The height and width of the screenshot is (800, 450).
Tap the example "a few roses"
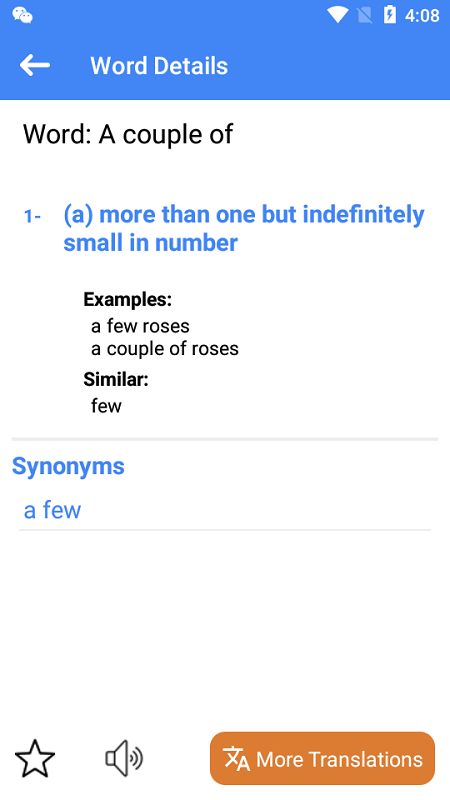140,326
